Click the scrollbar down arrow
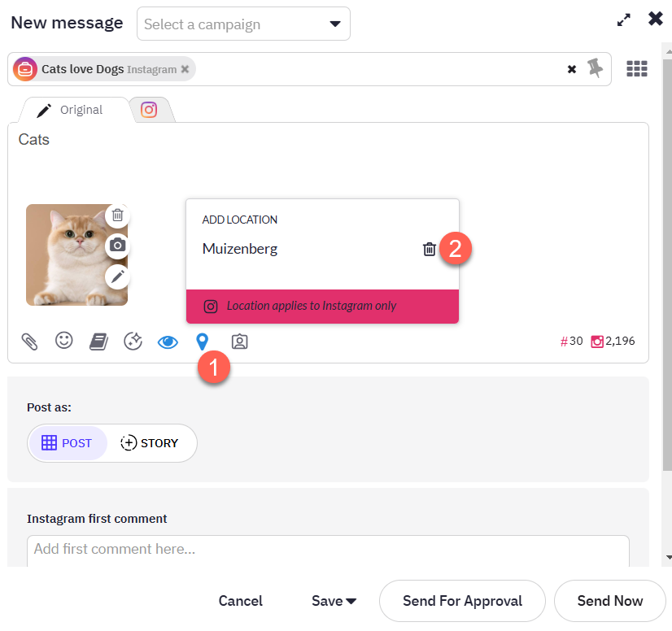The image size is (672, 631). (668, 557)
